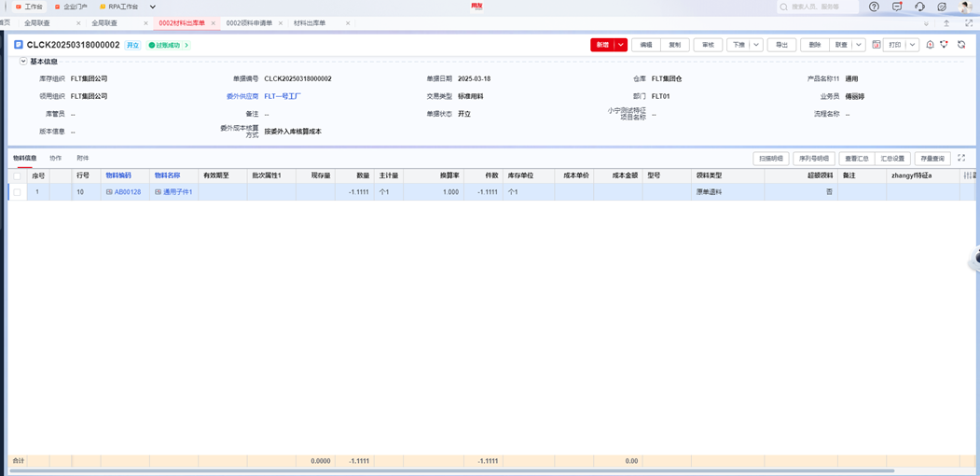Open the 下推 dropdown arrow
The image size is (980, 476).
coord(756,45)
